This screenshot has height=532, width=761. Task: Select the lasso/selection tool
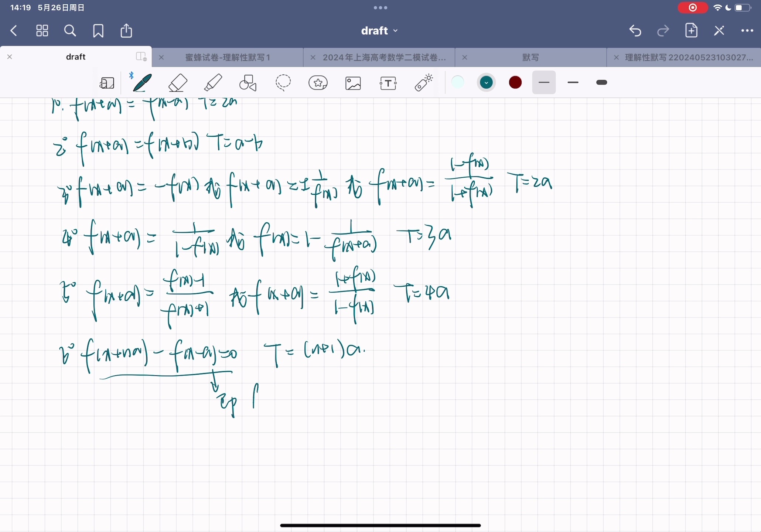pos(283,82)
